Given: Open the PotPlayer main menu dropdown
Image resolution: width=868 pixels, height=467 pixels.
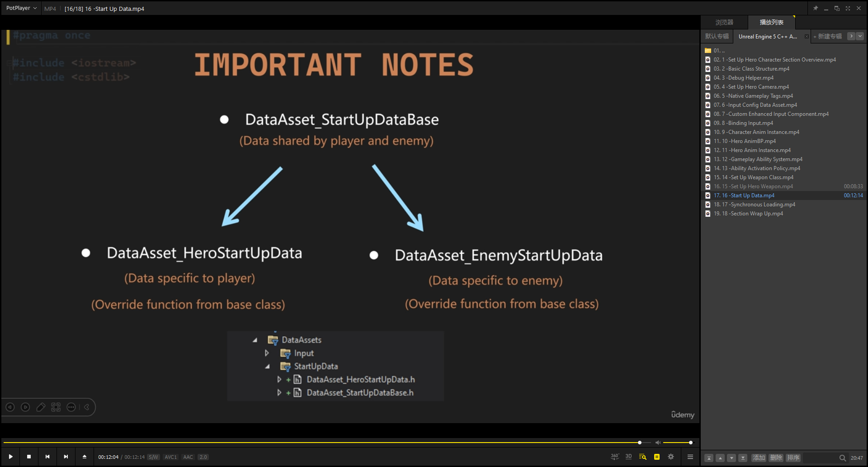Looking at the screenshot, I should [21, 8].
